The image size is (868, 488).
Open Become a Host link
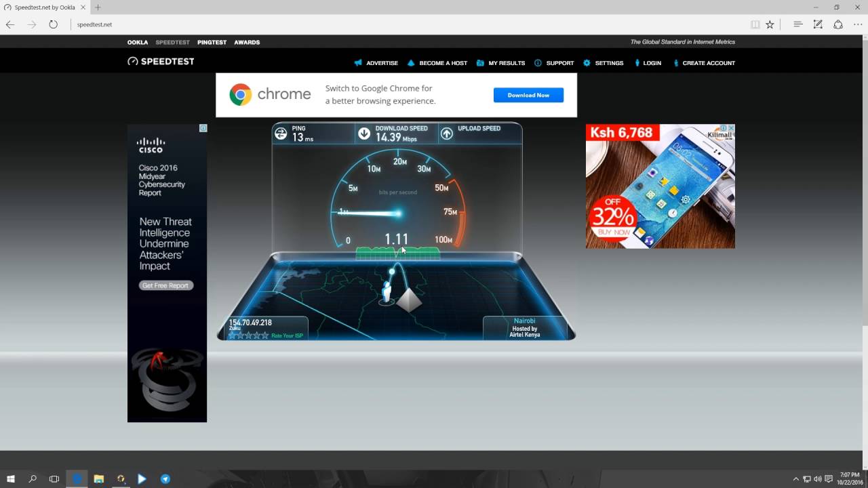443,63
